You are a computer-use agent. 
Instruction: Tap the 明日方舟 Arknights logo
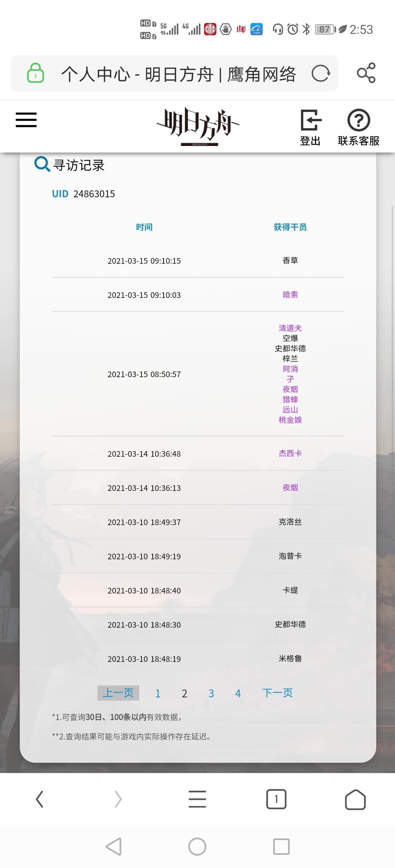click(198, 127)
